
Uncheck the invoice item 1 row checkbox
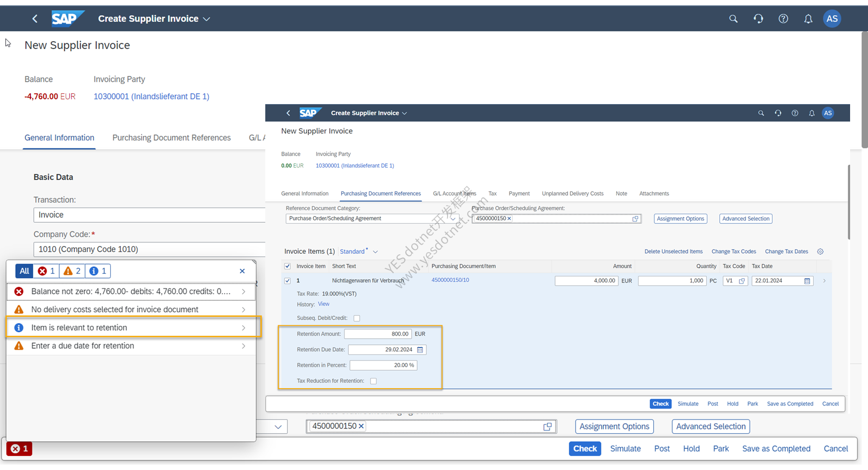click(288, 281)
